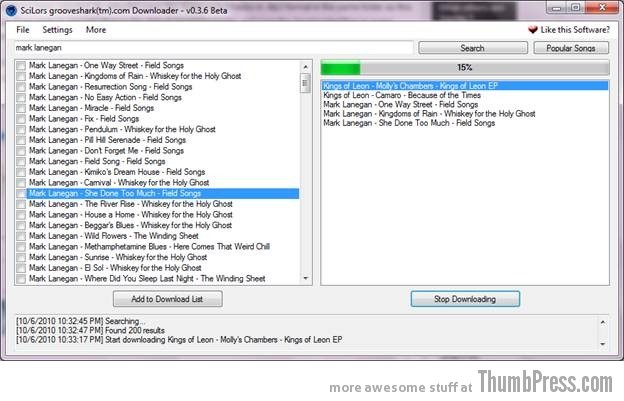Viewport: 624px width, 401px height.
Task: Check the Wild Flowers checkbox
Action: click(21, 236)
